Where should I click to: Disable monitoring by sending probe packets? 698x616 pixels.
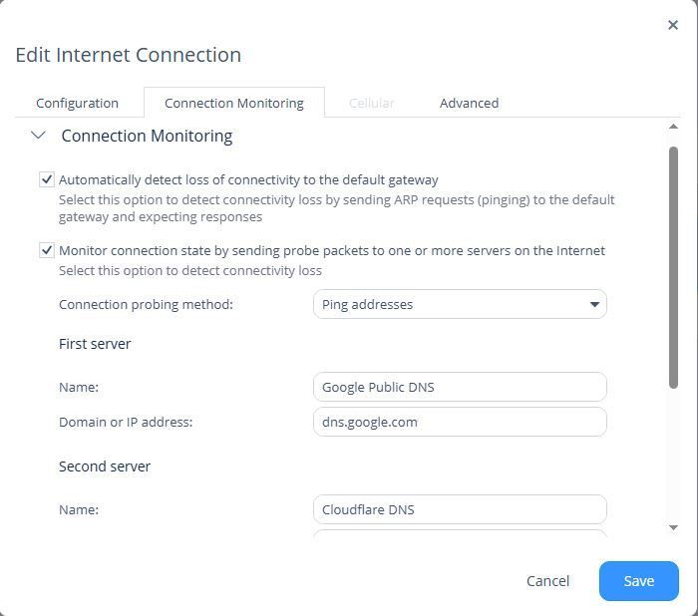46,250
